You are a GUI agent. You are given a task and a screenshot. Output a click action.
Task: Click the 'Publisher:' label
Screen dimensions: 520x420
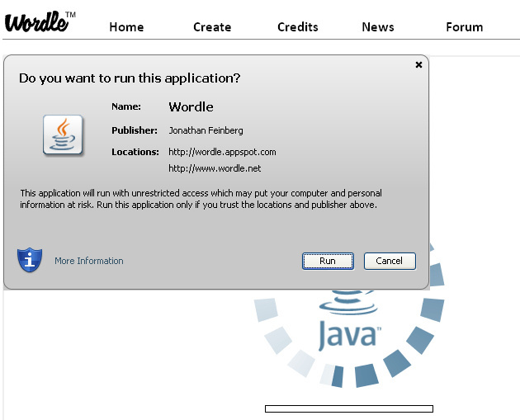135,130
